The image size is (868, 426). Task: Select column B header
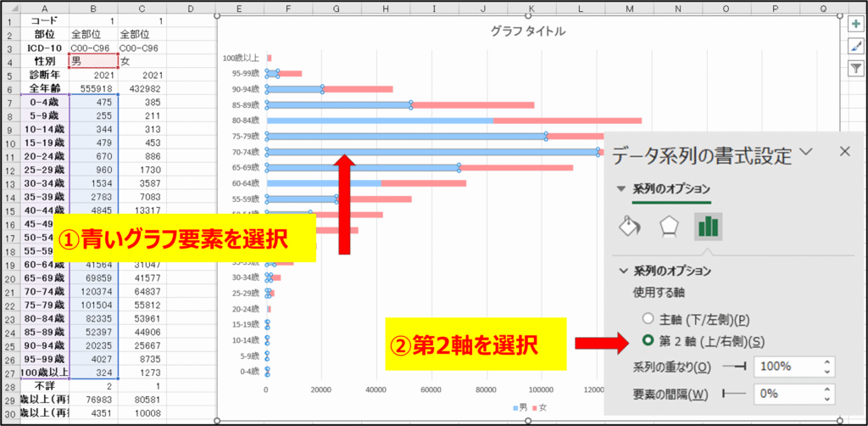pyautogui.click(x=92, y=8)
